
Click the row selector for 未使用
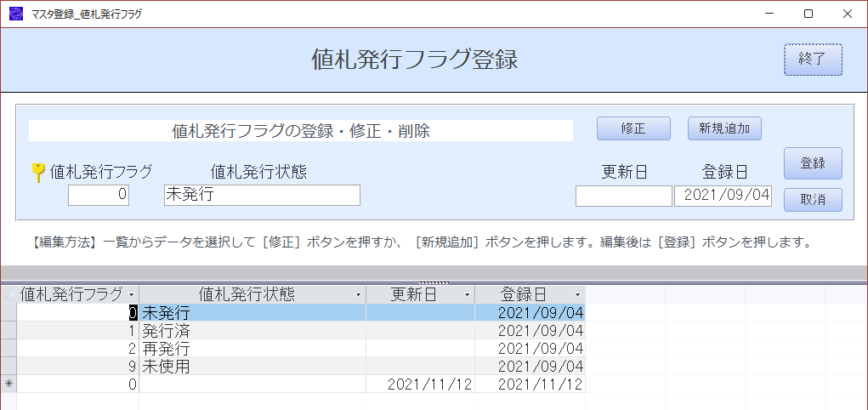tap(9, 367)
